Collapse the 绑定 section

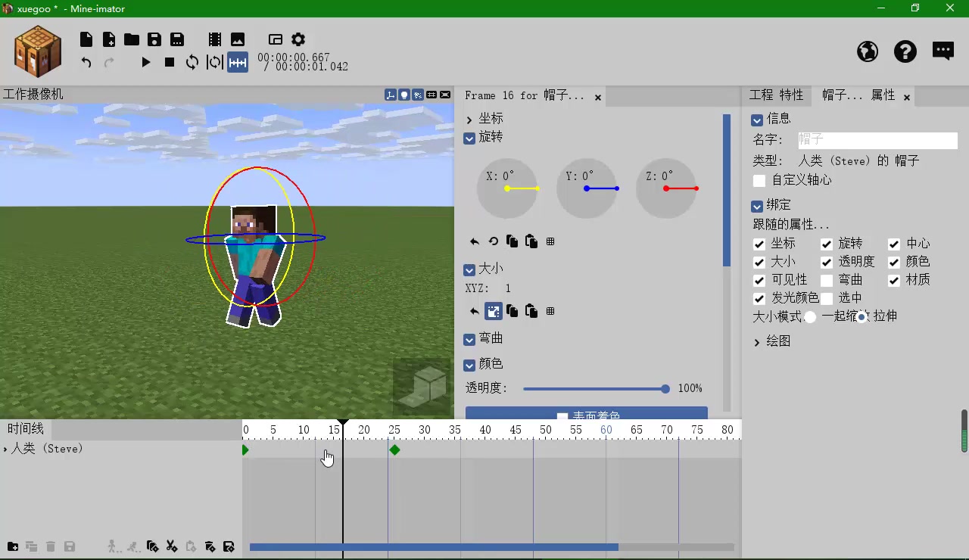tap(757, 206)
